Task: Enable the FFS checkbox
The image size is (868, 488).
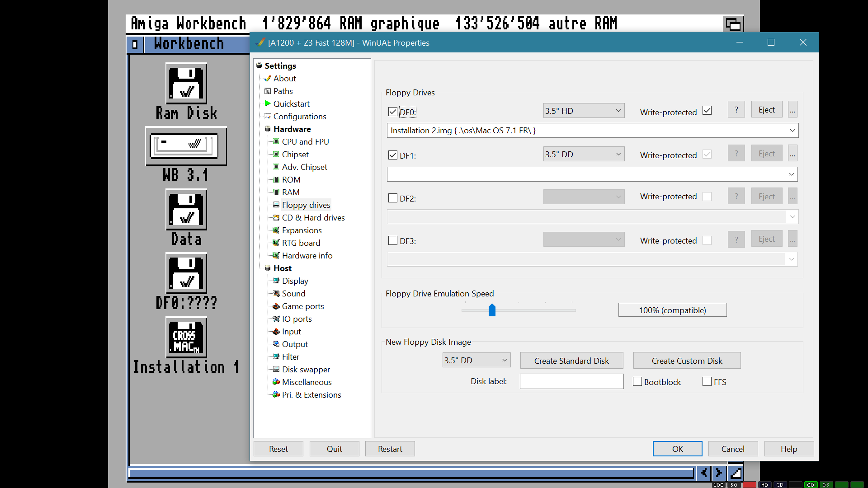Action: 707,381
